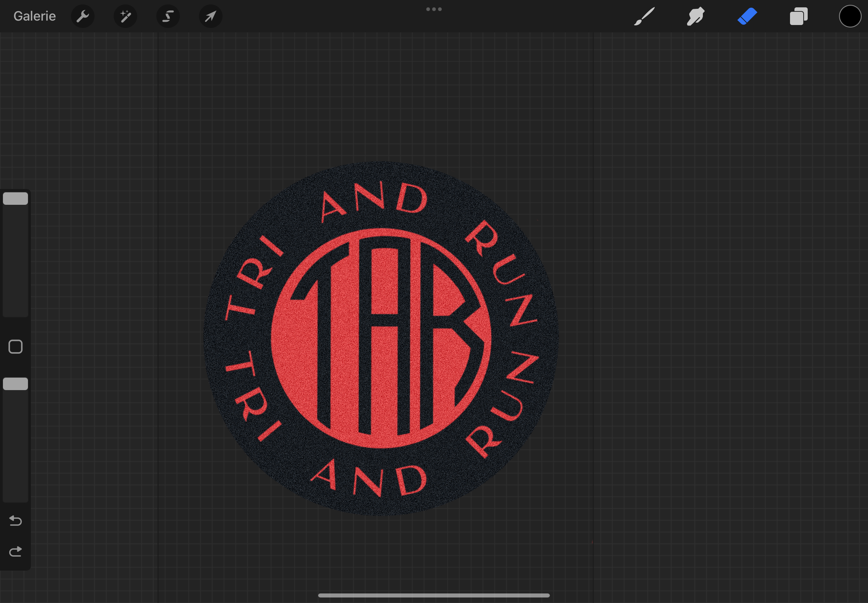This screenshot has width=868, height=603.
Task: Open the black color picker circle
Action: pyautogui.click(x=850, y=16)
